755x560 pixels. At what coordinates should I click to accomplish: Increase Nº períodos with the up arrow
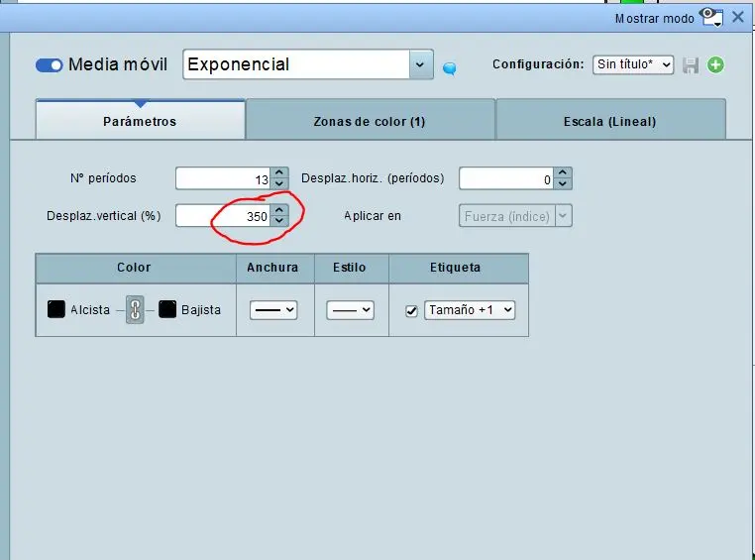point(280,173)
